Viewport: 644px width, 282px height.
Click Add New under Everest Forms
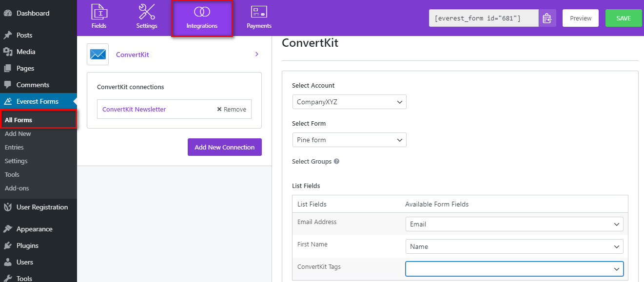tap(18, 133)
